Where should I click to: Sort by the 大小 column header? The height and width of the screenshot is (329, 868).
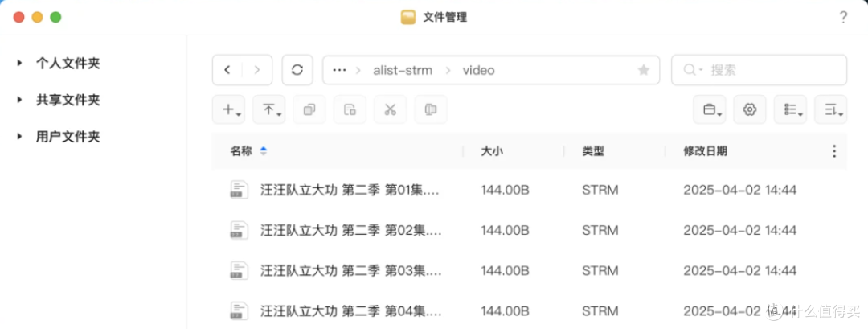pyautogui.click(x=492, y=151)
